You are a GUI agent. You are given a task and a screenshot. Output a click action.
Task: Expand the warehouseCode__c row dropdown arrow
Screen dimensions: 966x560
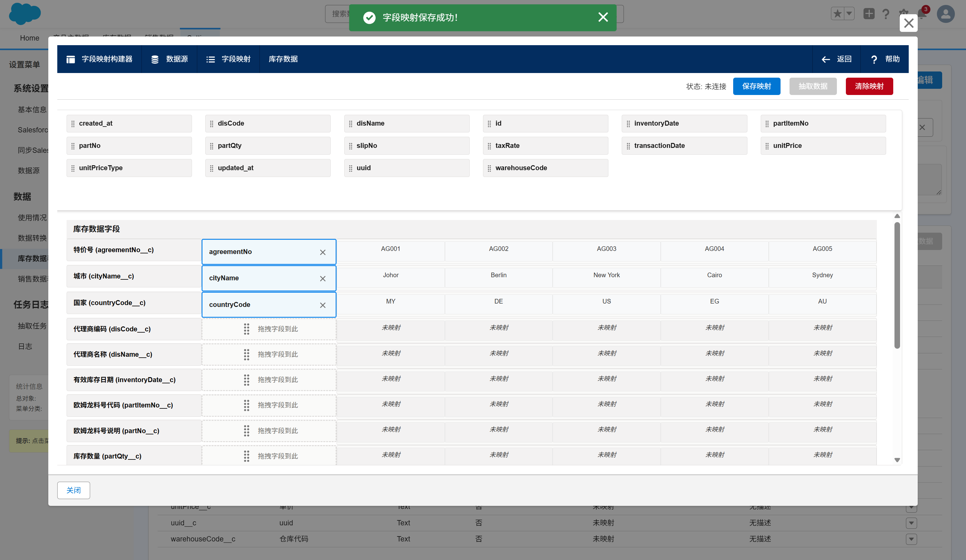point(911,539)
